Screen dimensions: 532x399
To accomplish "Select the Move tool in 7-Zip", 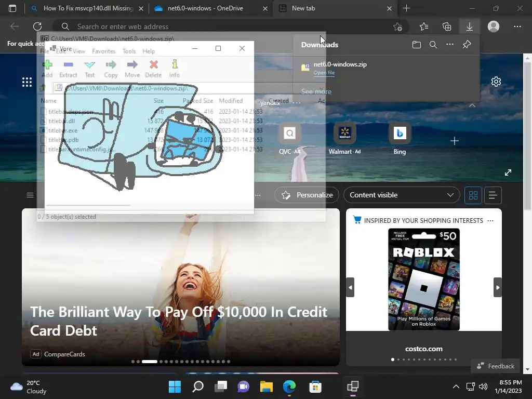I will coord(132,69).
